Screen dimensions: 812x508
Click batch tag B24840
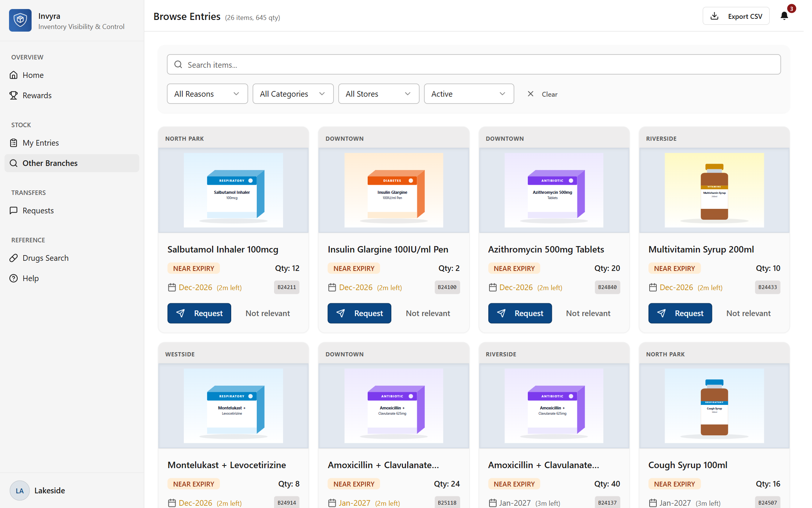(607, 287)
